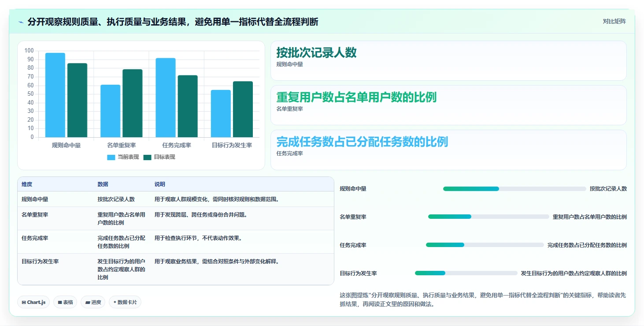This screenshot has width=644, height=326.
Task: Click the Chart.js tag chip
Action: pos(34,302)
